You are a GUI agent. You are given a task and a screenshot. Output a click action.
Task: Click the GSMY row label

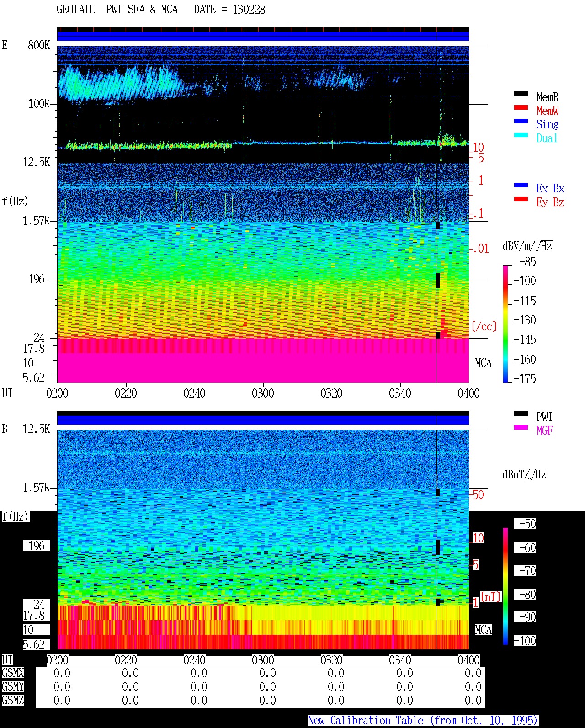click(13, 687)
